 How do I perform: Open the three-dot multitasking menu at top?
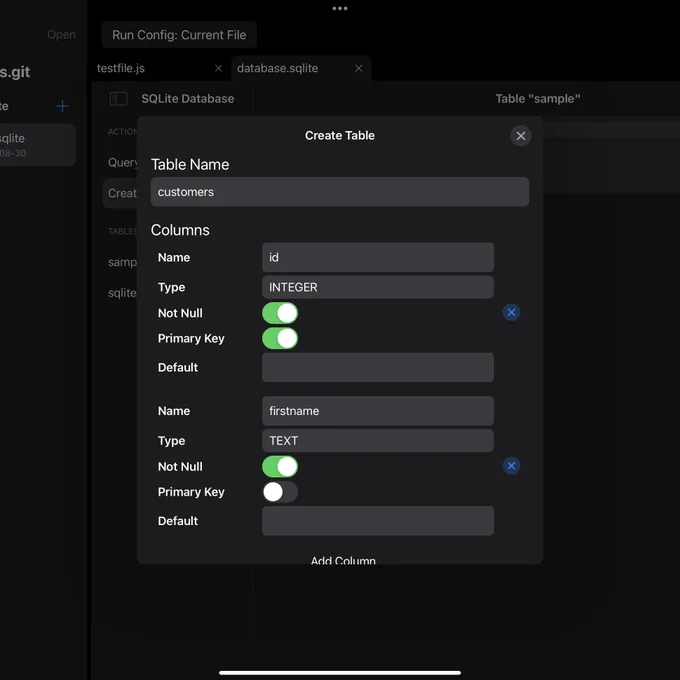point(340,8)
